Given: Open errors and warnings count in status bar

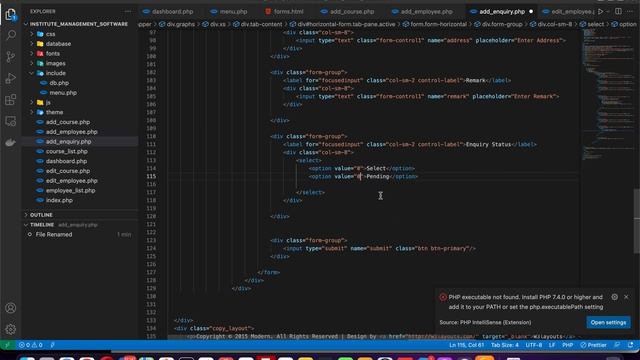Looking at the screenshot, I should point(30,345).
